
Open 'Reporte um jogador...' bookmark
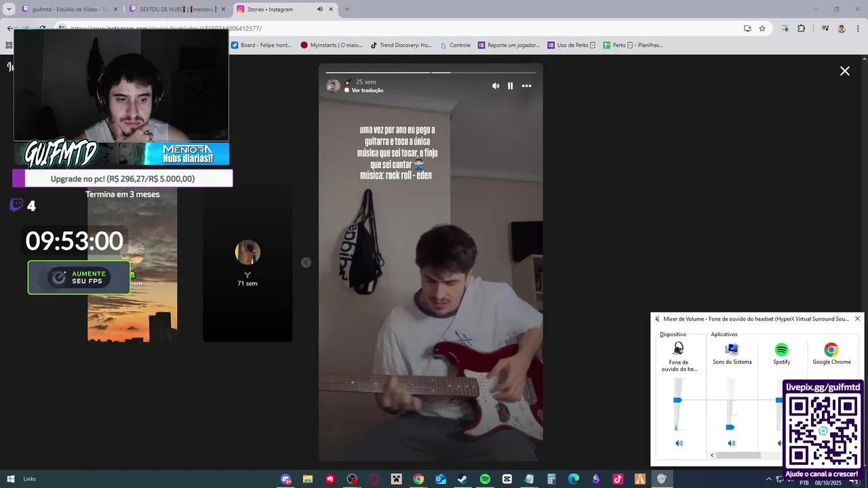pyautogui.click(x=509, y=45)
